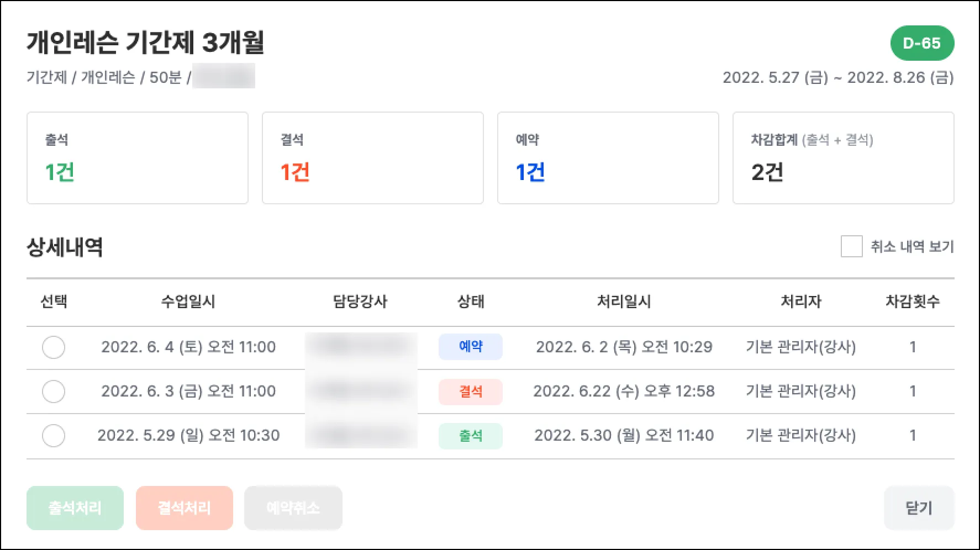
Task: Click the 상태 column header
Action: click(471, 302)
